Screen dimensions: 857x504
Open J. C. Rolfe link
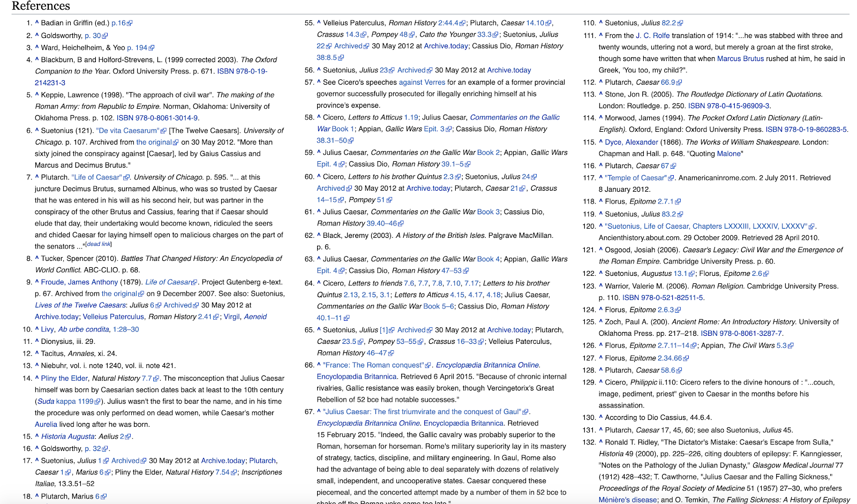tap(653, 36)
